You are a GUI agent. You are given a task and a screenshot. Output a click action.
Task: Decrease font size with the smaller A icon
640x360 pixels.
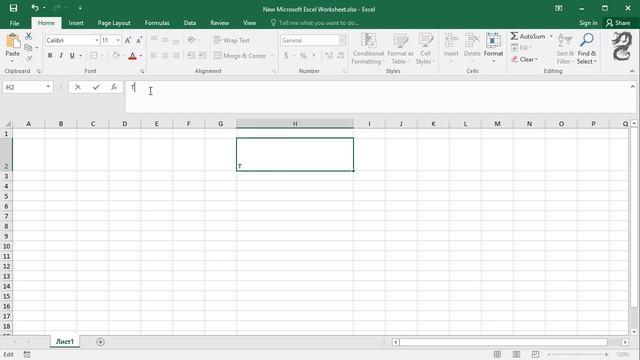(139, 40)
